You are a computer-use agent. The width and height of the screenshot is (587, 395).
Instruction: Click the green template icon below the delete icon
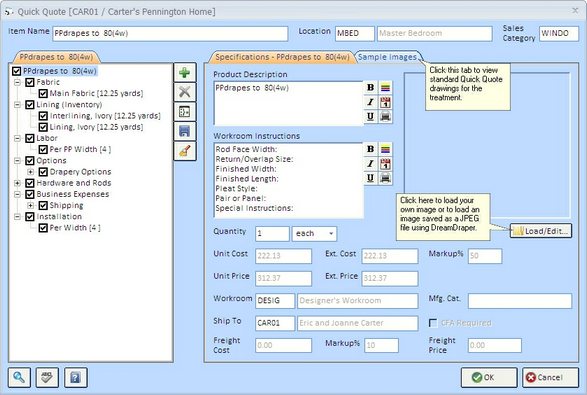click(185, 112)
